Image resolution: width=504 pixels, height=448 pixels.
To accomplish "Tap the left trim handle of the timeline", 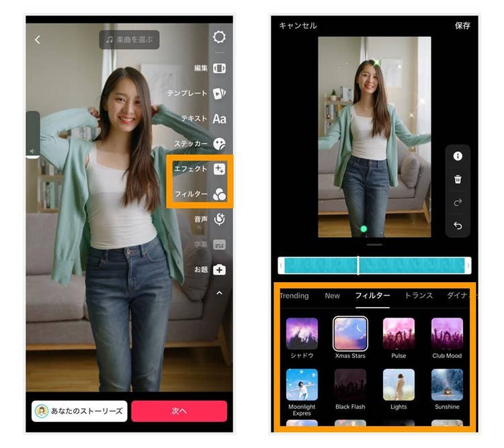I will coord(282,266).
